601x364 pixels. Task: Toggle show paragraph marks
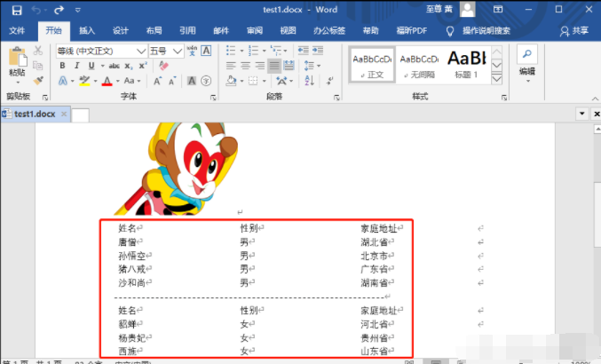pyautogui.click(x=330, y=81)
